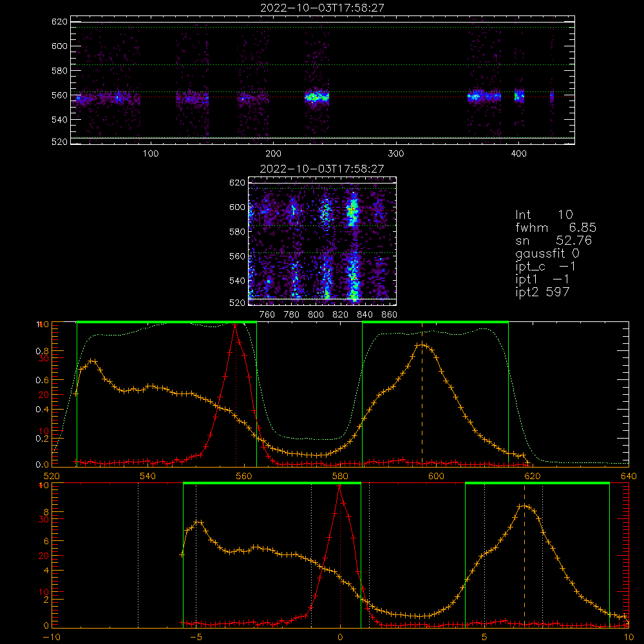Click the 100 x-axis label of top spectrogram

coord(151,154)
